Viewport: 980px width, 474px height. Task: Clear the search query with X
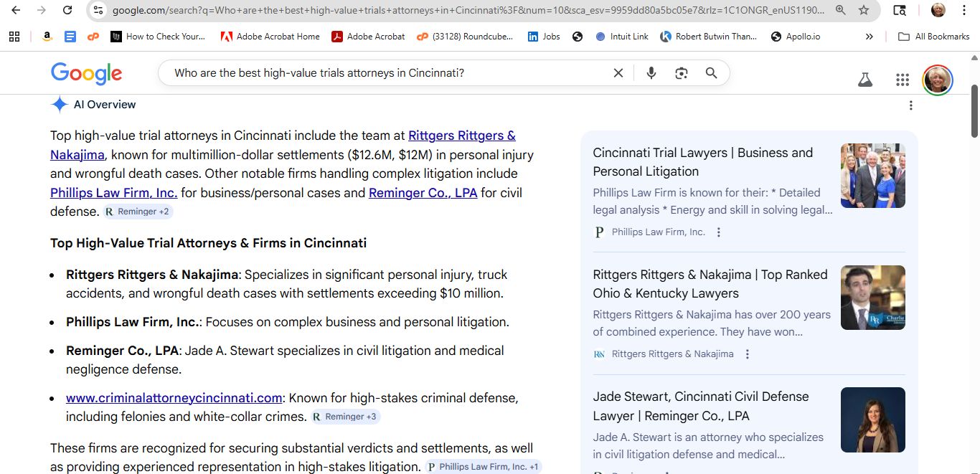pos(618,72)
